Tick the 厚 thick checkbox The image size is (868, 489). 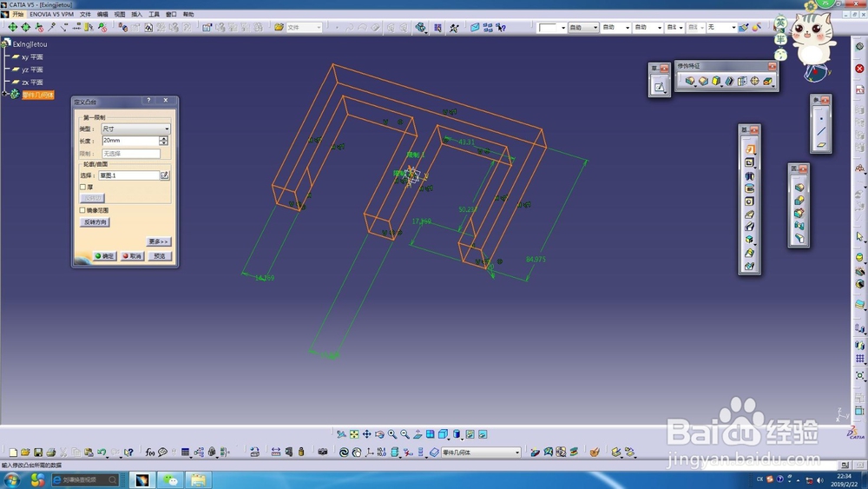(x=82, y=188)
